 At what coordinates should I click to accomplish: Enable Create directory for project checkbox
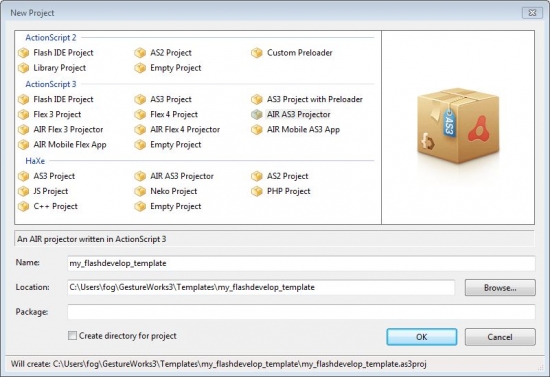click(x=72, y=336)
